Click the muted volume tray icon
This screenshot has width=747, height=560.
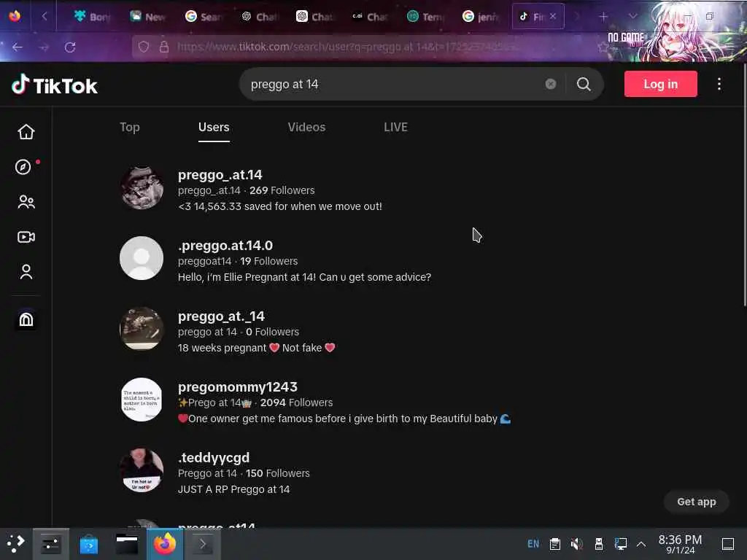tap(576, 544)
